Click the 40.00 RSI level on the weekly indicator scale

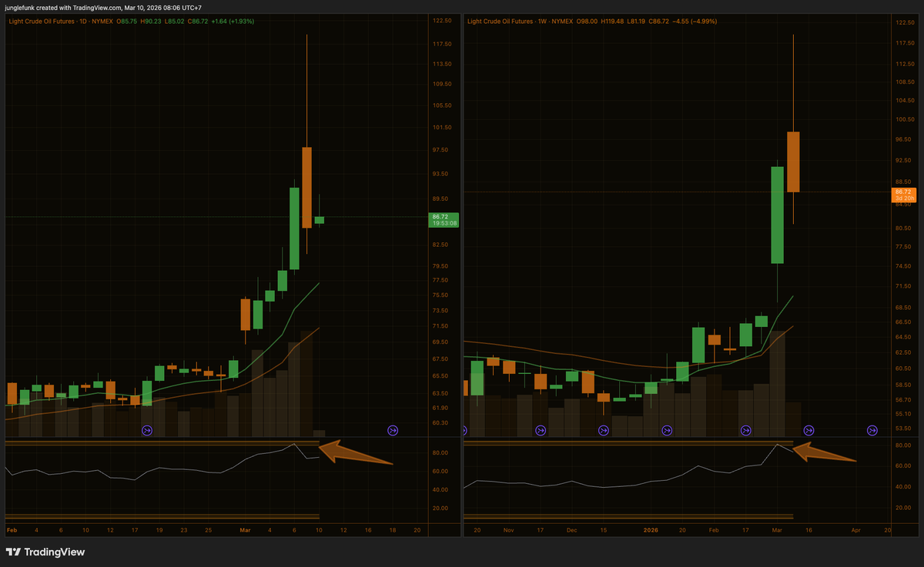click(x=904, y=487)
